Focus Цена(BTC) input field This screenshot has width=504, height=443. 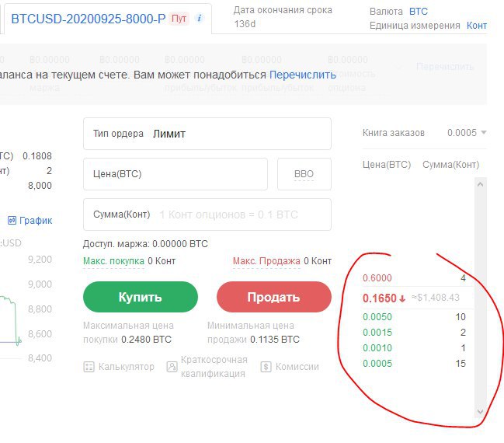[x=176, y=174]
